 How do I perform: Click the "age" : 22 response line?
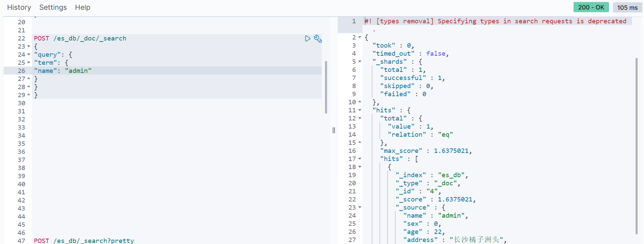click(424, 232)
